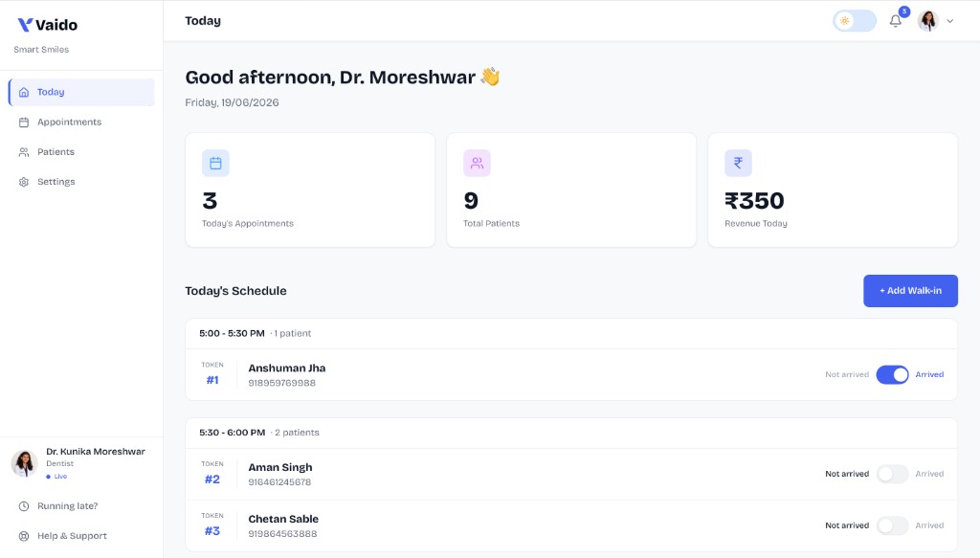Click the Vaido logo icon
Viewport: 980px width, 558px height.
tap(25, 24)
